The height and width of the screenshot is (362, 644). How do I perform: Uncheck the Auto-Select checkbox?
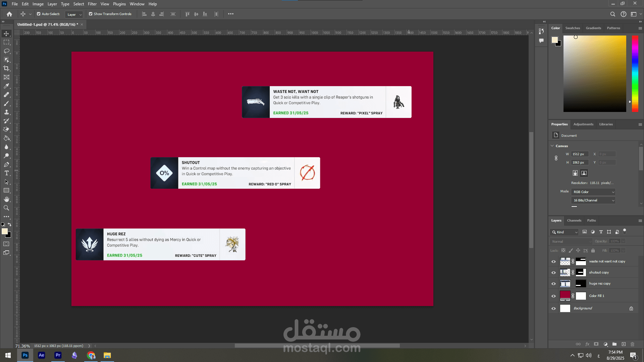39,14
